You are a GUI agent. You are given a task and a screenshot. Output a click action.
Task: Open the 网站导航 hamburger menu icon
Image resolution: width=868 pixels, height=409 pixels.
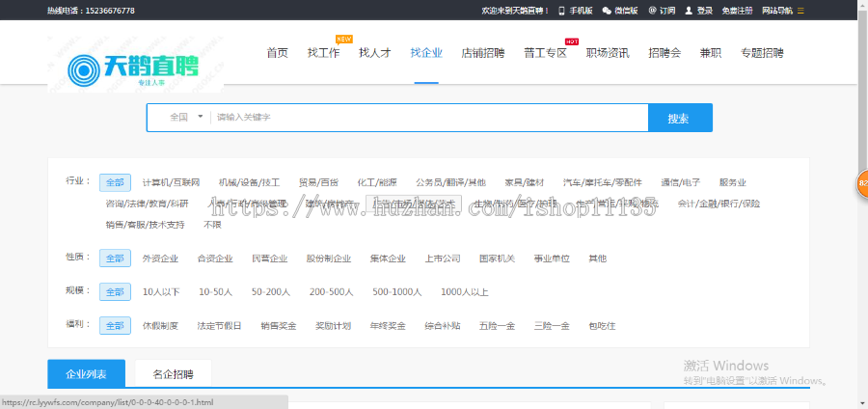coord(800,11)
